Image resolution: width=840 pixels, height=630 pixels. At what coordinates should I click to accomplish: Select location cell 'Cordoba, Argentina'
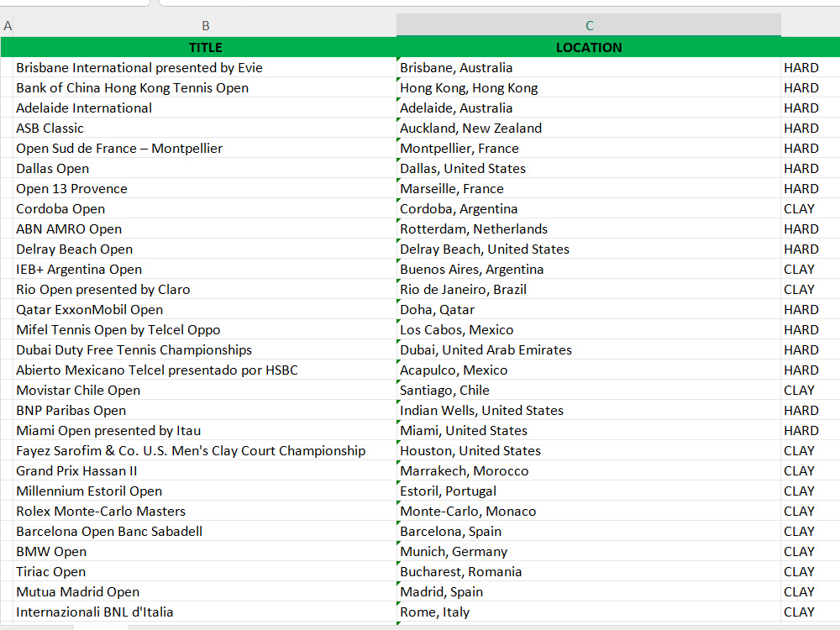(589, 209)
